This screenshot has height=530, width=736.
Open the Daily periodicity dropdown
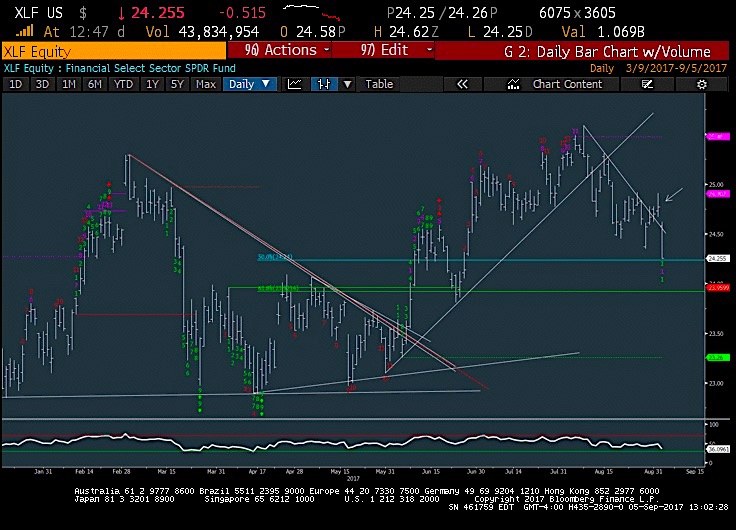249,84
